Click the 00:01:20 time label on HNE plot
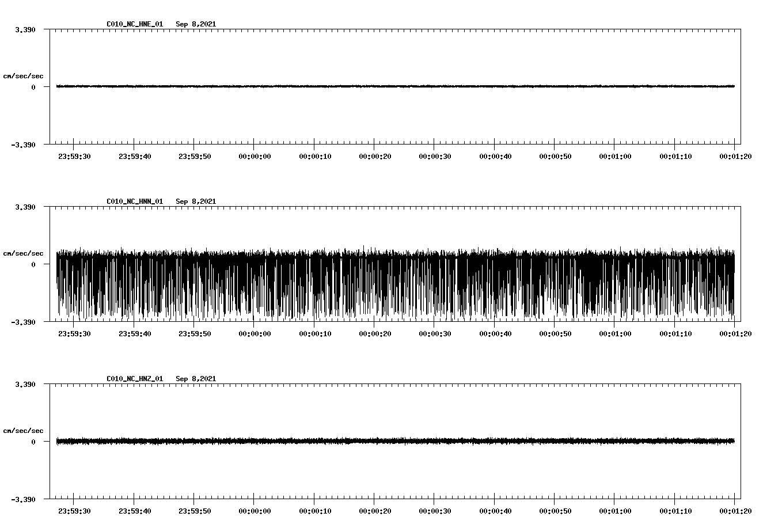The width and height of the screenshot is (782, 532). (735, 156)
